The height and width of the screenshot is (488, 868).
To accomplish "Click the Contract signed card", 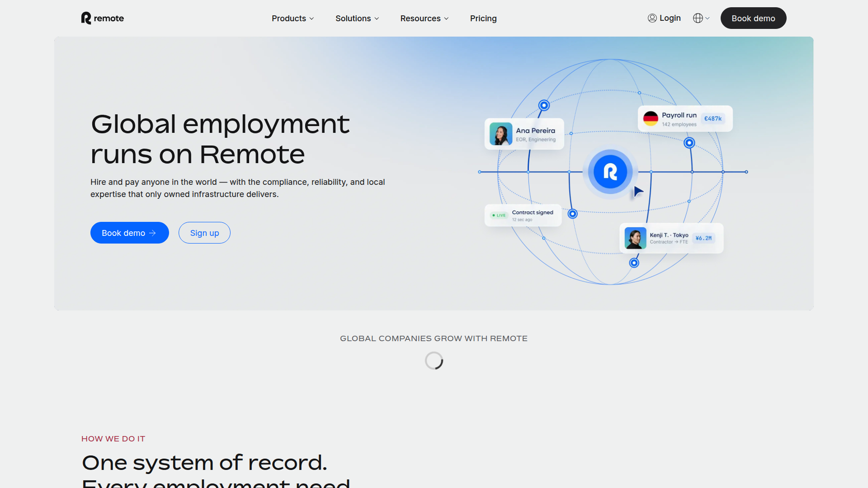I will (523, 216).
